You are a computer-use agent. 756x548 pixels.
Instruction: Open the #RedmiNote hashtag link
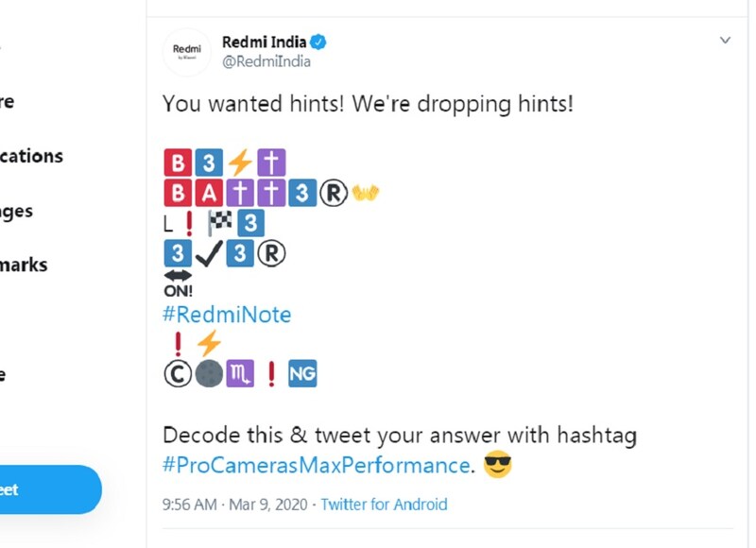(227, 314)
